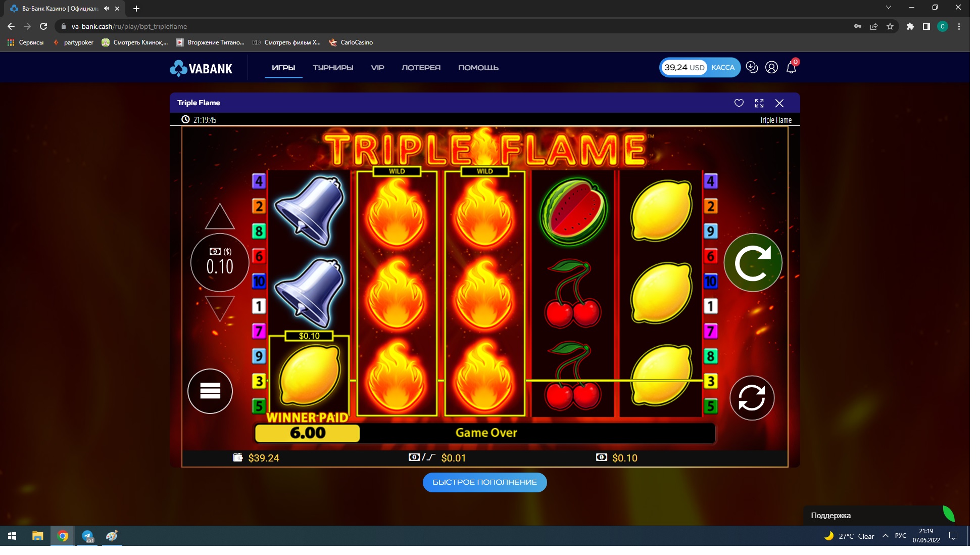Image resolution: width=980 pixels, height=555 pixels.
Task: Increase bet with the up triangle
Action: coord(220,216)
